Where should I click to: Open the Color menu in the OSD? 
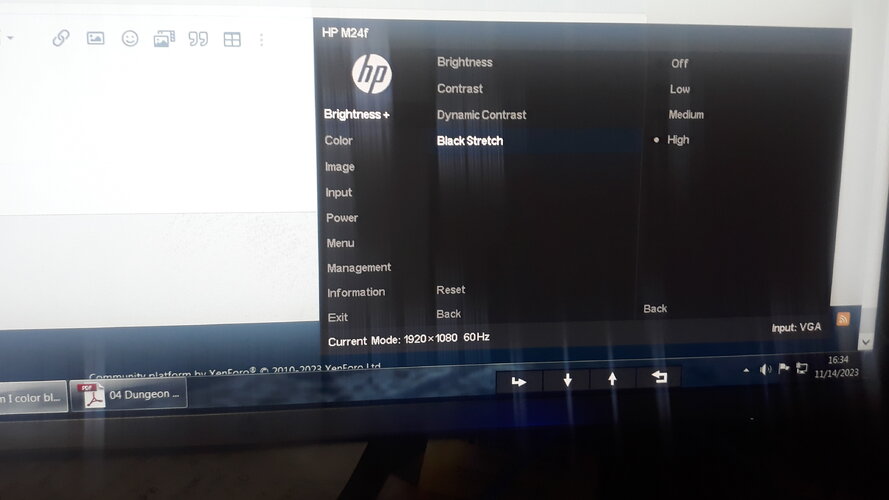click(338, 140)
